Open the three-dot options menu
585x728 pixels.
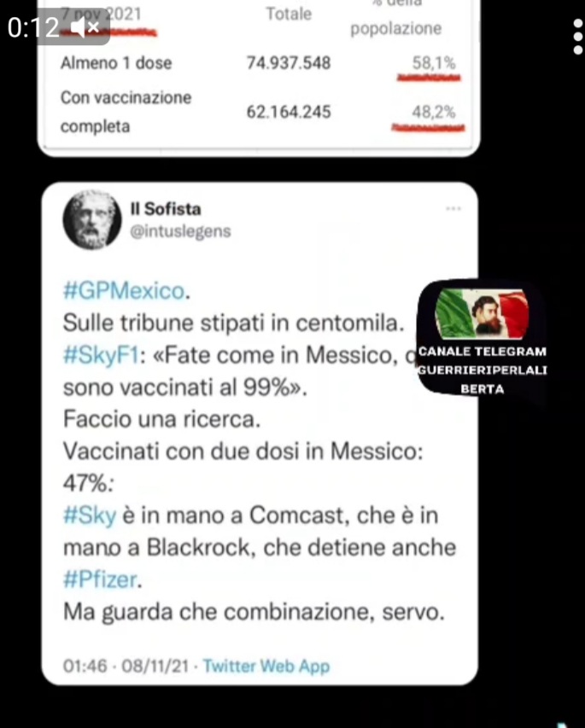pyautogui.click(x=577, y=37)
